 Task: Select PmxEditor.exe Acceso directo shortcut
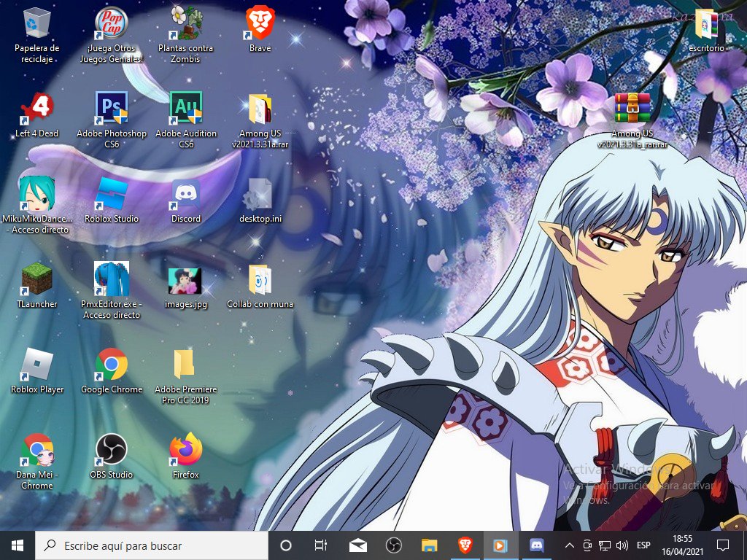(x=112, y=291)
